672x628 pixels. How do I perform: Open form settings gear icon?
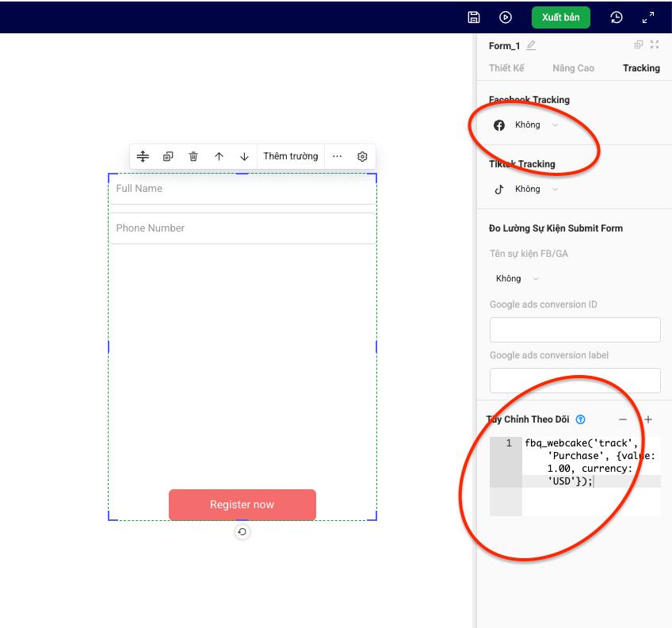tap(362, 156)
